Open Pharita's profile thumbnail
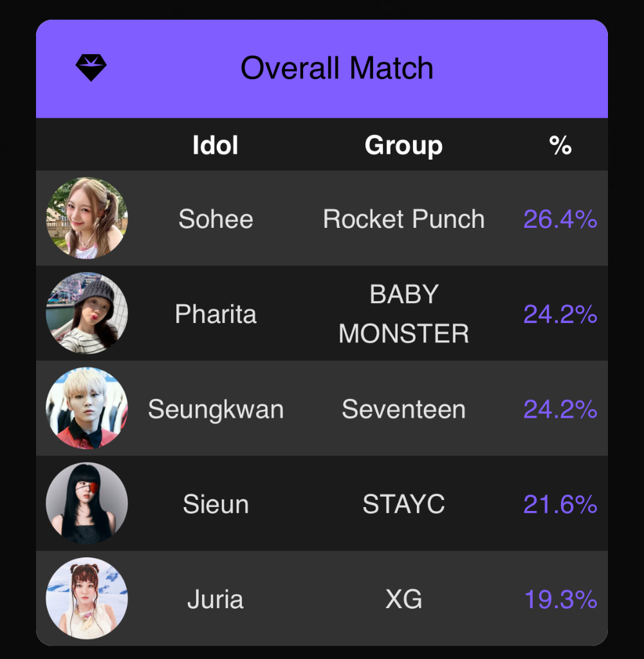Viewport: 644px width, 659px height. 87,313
